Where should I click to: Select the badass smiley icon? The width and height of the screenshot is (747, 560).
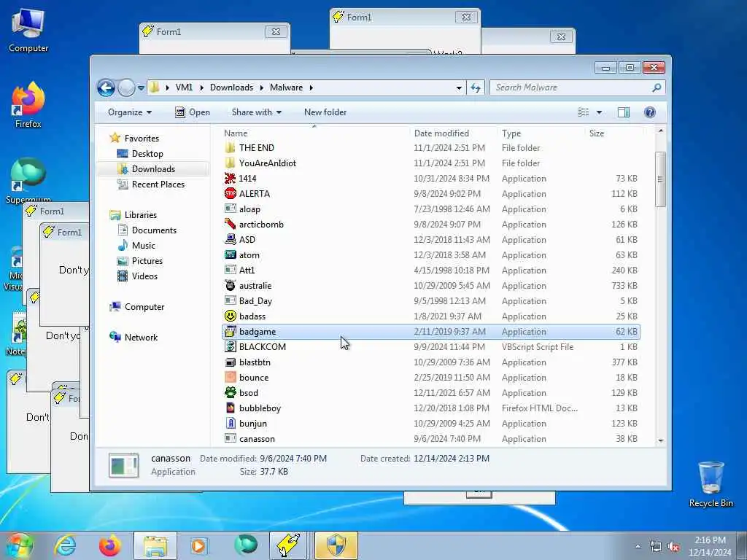pyautogui.click(x=230, y=316)
